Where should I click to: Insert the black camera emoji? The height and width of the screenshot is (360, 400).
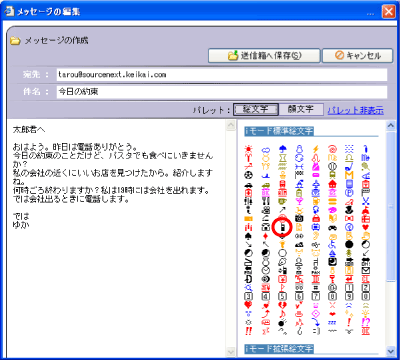click(x=299, y=218)
